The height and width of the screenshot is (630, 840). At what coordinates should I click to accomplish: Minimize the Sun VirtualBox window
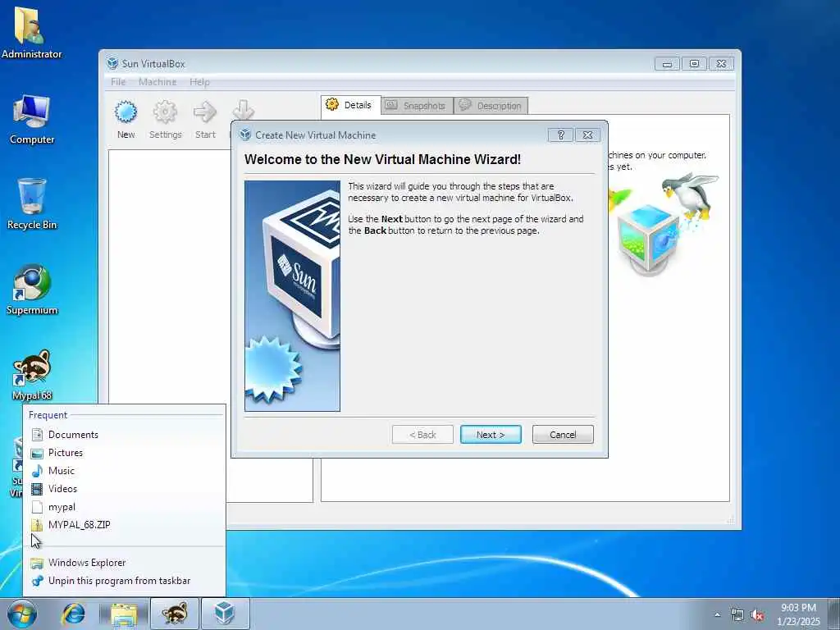(x=667, y=64)
